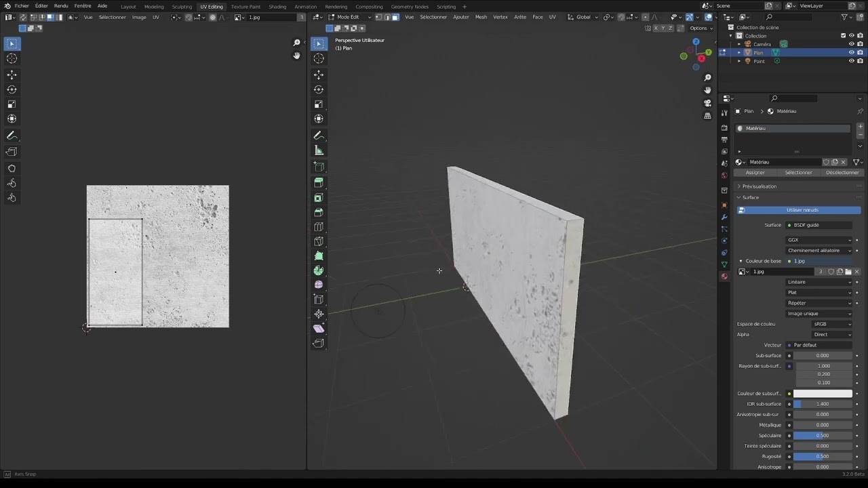Select the Smooth vertices tool
Screen dimensions: 868x488
319,285
